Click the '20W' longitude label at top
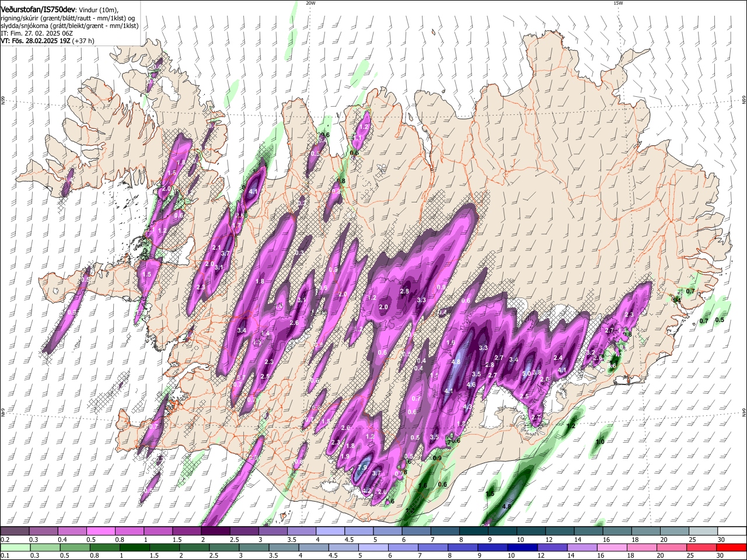Image resolution: width=747 pixels, height=560 pixels. point(310,3)
